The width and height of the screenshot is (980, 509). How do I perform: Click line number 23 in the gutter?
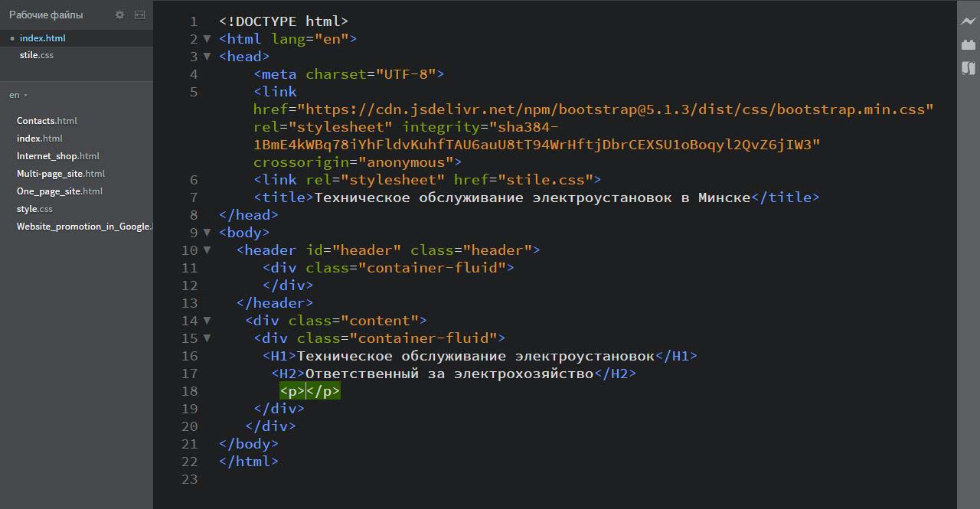point(189,479)
